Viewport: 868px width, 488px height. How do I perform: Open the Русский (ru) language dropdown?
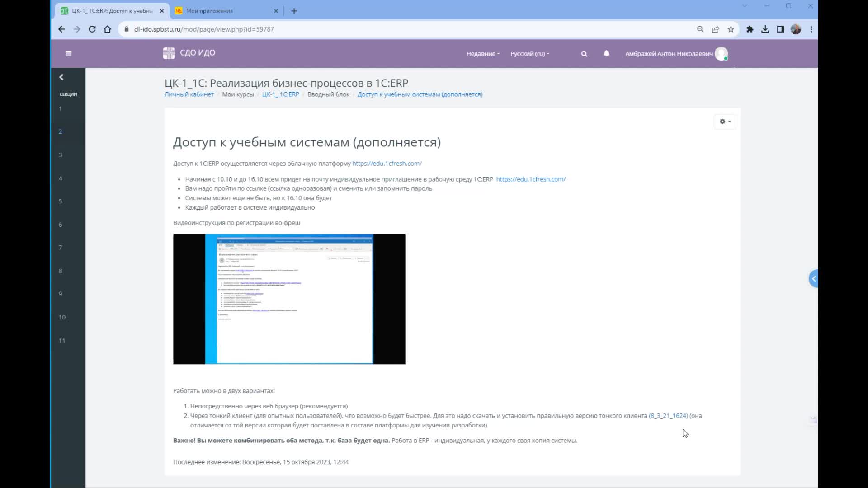[530, 54]
